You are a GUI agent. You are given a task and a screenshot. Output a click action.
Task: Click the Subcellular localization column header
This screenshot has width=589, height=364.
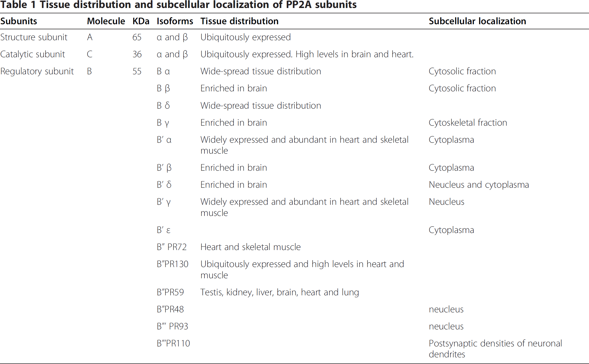(477, 21)
